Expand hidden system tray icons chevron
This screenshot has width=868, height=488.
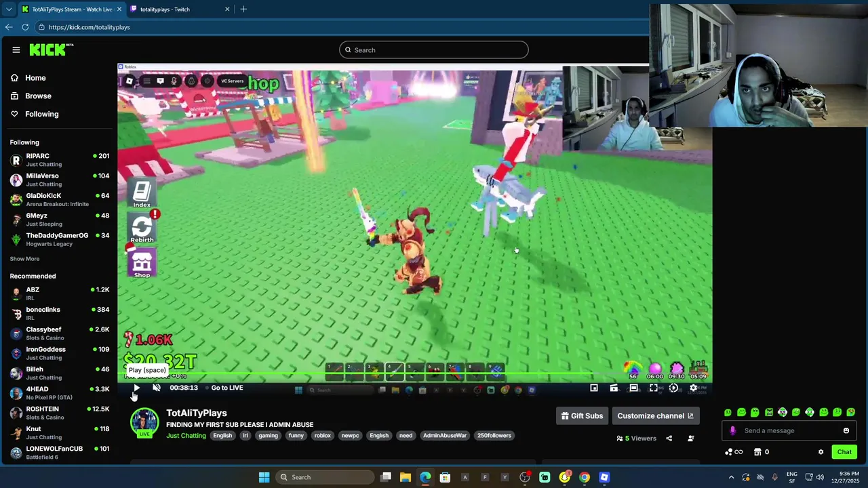coord(731,477)
